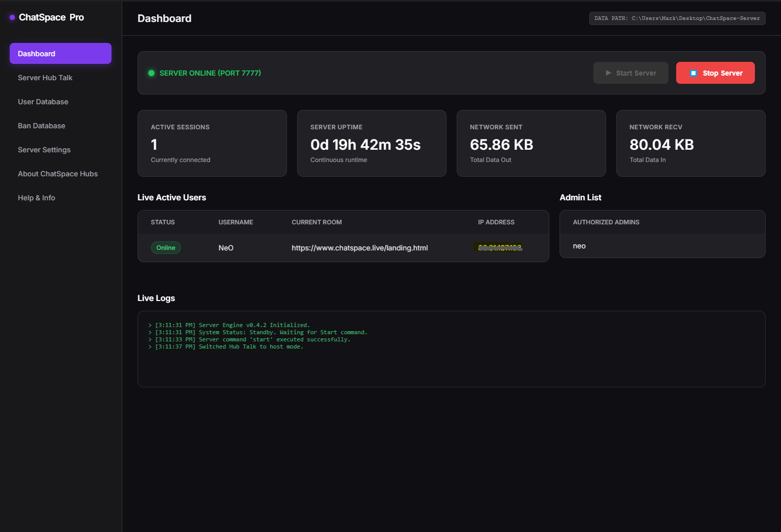Click the Server Uptime card
The image size is (781, 532).
pyautogui.click(x=372, y=144)
